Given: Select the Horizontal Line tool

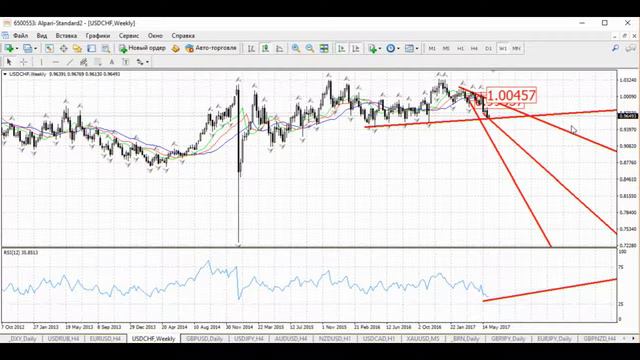Looking at the screenshot, I should tap(56, 62).
